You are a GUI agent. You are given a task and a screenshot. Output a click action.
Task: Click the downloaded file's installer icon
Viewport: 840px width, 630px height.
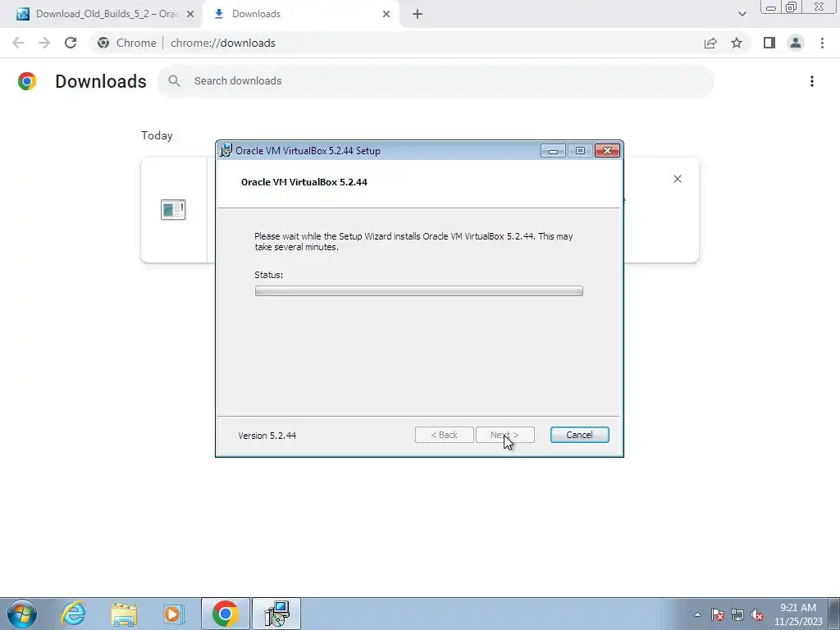(x=173, y=209)
